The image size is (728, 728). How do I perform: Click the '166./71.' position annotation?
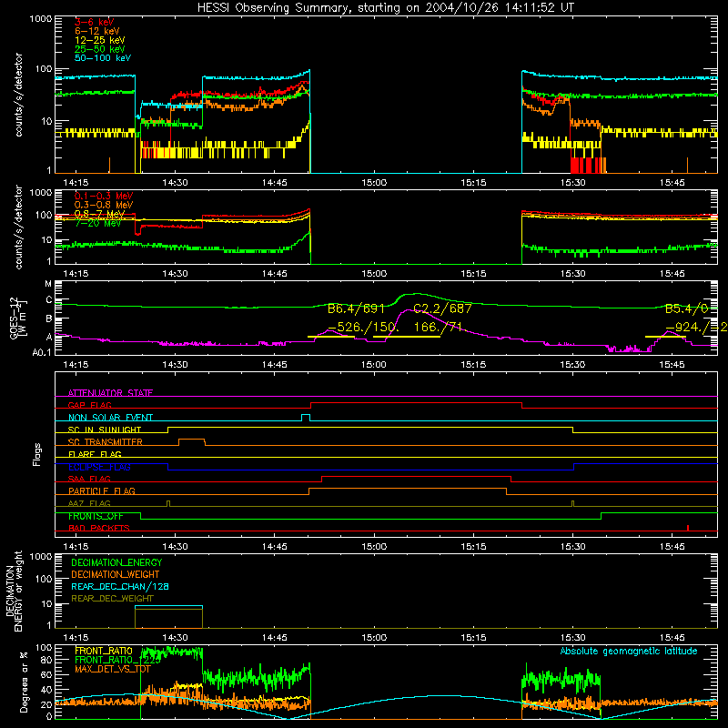(x=440, y=327)
